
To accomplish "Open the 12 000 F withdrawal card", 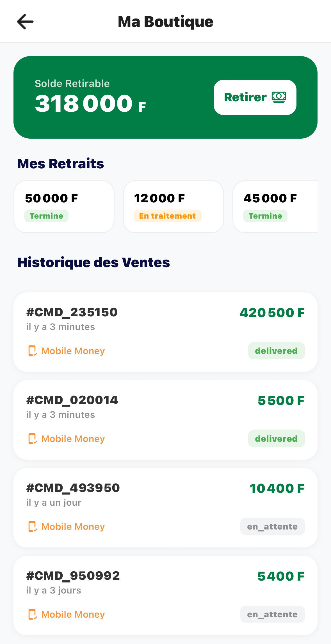I will click(173, 206).
